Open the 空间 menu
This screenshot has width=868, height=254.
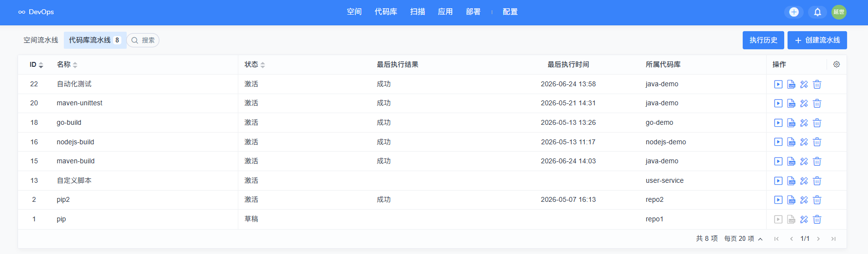354,12
